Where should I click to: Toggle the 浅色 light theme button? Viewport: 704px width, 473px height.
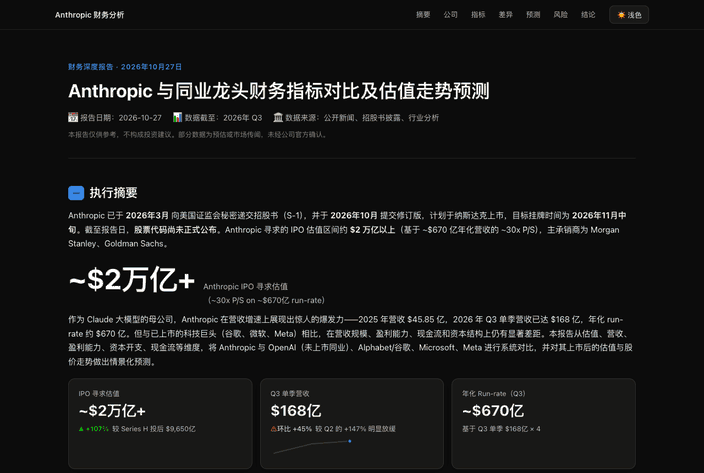(629, 15)
